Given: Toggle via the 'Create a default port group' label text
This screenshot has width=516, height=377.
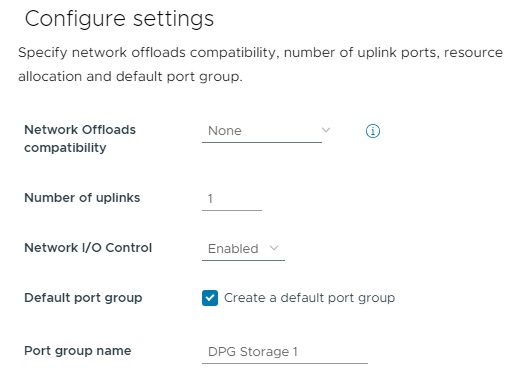Looking at the screenshot, I should coord(309,298).
